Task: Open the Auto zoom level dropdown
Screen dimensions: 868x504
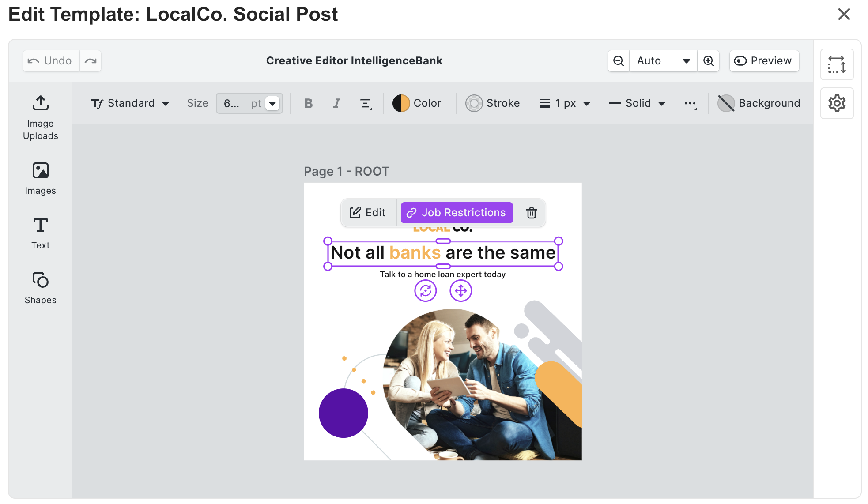Action: (x=663, y=61)
